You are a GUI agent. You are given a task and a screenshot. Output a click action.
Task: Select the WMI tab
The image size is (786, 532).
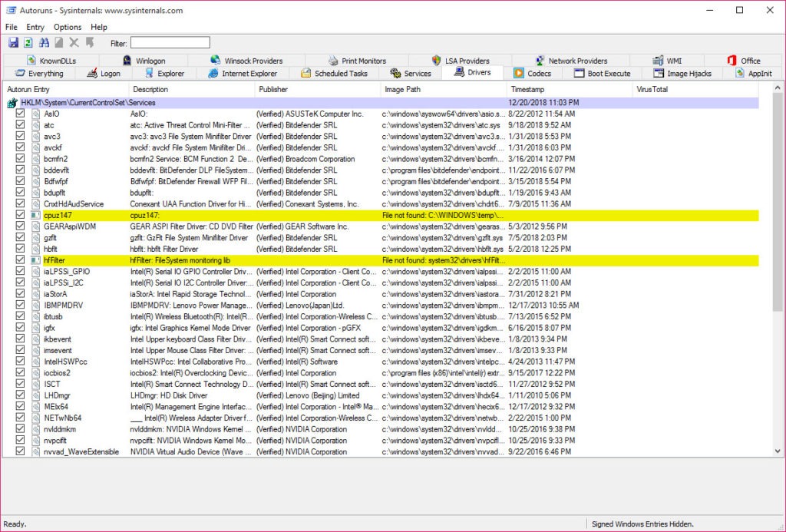click(x=667, y=61)
